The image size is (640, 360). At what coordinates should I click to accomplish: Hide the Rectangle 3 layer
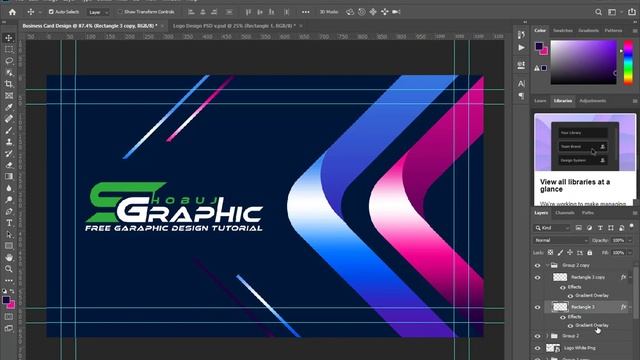click(x=538, y=307)
